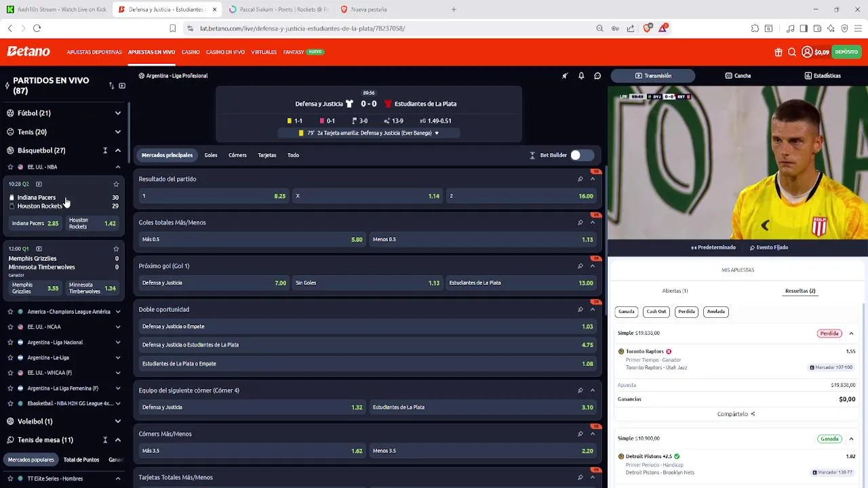Toggle the Bet Builder switch
This screenshot has height=488, width=868.
click(x=581, y=155)
